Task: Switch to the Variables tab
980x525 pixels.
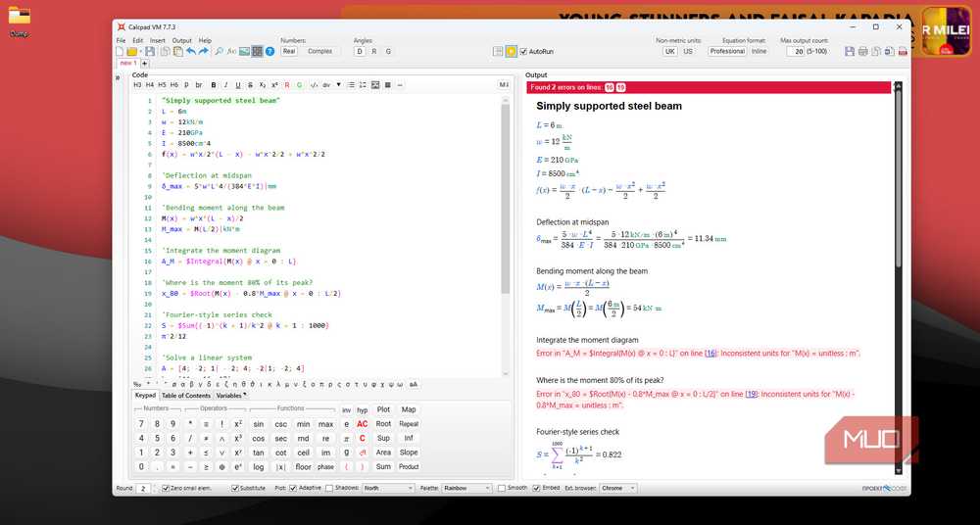Action: 230,396
